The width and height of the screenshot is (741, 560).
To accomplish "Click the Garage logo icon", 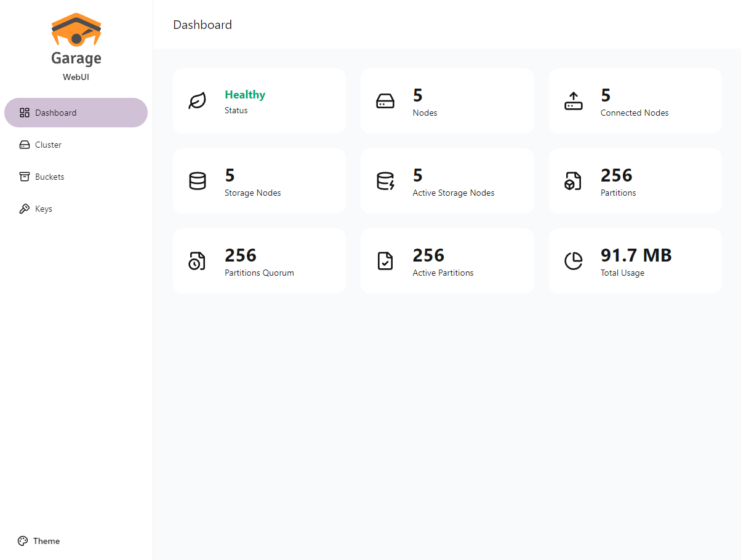I will (76, 30).
